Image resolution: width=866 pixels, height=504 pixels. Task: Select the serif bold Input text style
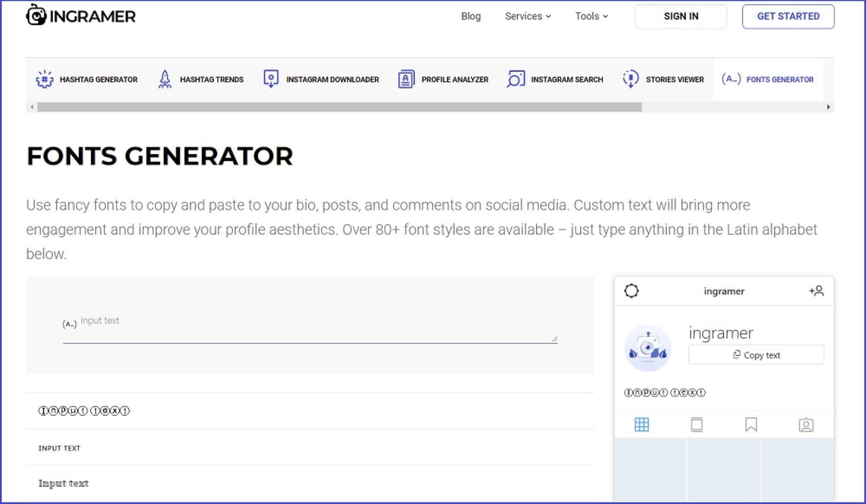(310, 483)
